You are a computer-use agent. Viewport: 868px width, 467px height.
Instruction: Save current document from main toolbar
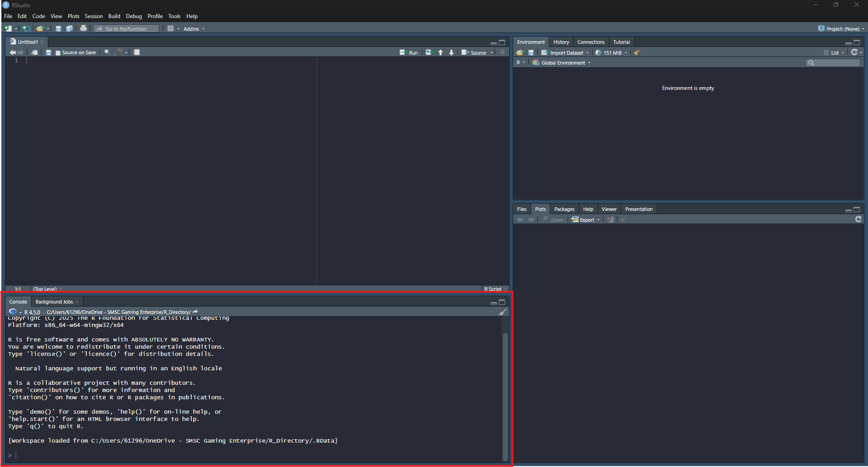point(58,28)
